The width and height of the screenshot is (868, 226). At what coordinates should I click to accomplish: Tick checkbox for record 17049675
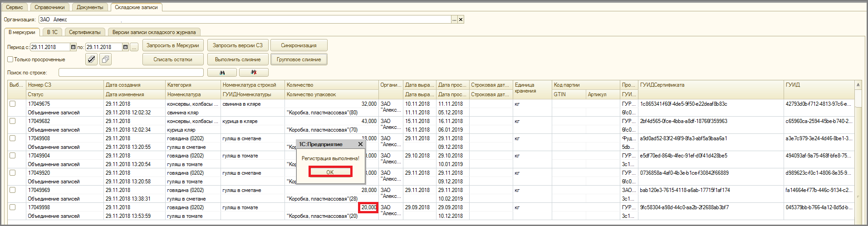13,104
